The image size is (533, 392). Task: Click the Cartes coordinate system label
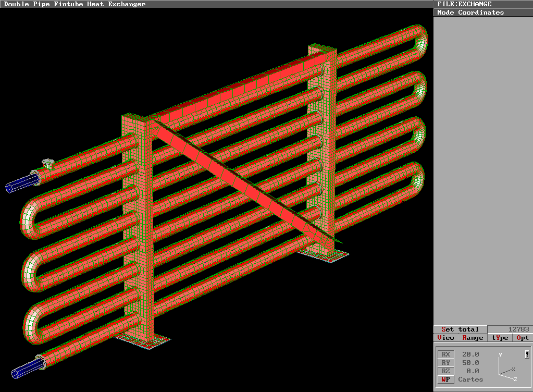pyautogui.click(x=470, y=379)
